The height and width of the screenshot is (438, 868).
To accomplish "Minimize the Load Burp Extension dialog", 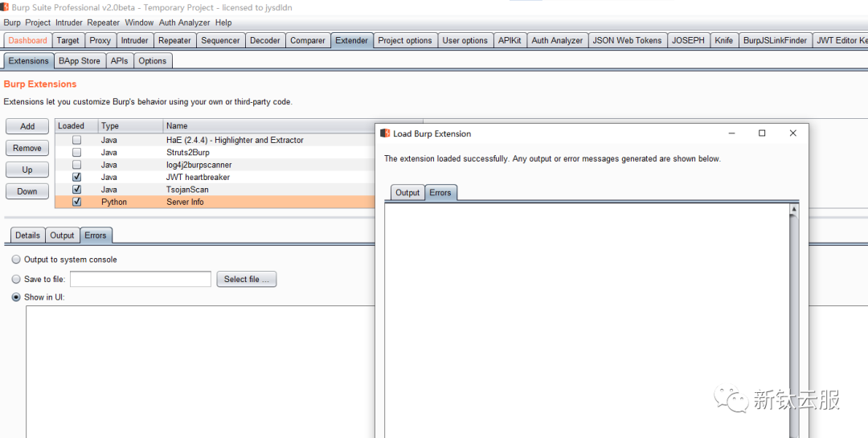I will 732,133.
